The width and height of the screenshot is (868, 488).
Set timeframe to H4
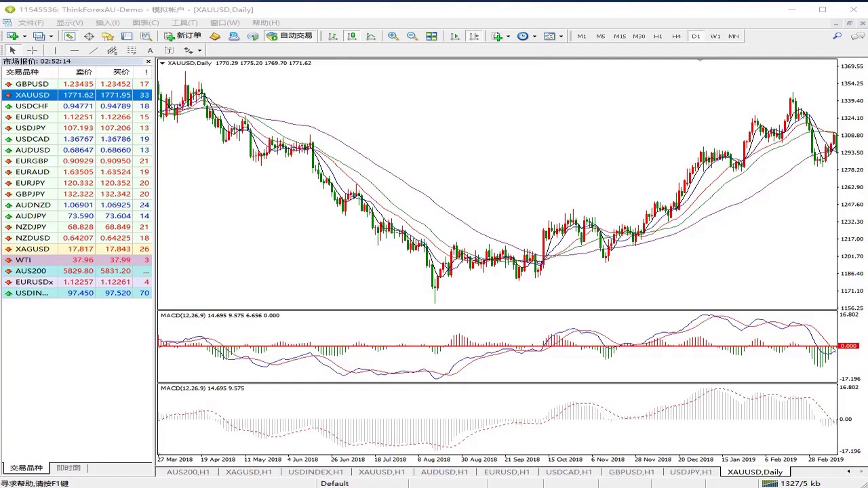click(x=676, y=36)
